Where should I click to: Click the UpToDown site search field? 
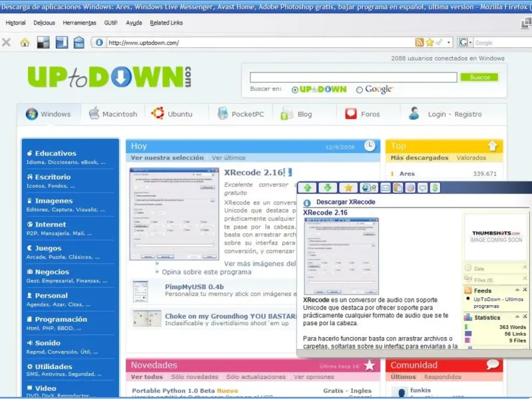point(353,77)
